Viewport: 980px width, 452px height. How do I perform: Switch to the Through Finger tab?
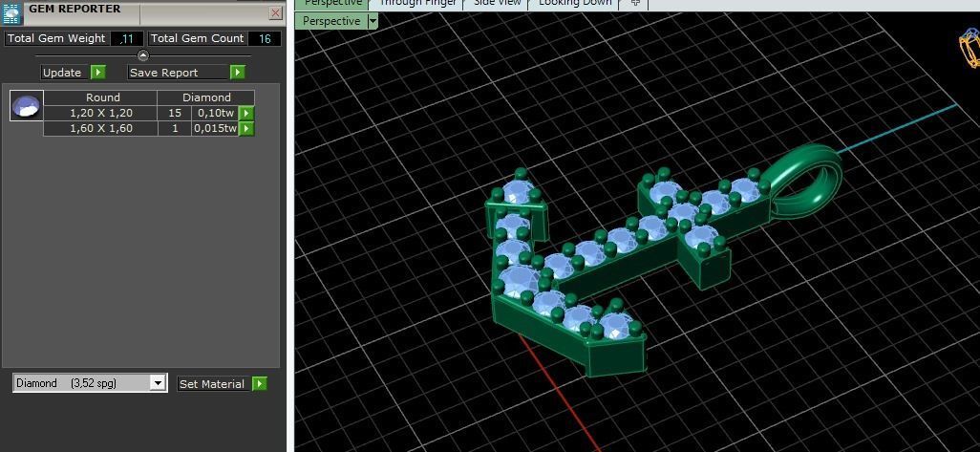point(417,4)
